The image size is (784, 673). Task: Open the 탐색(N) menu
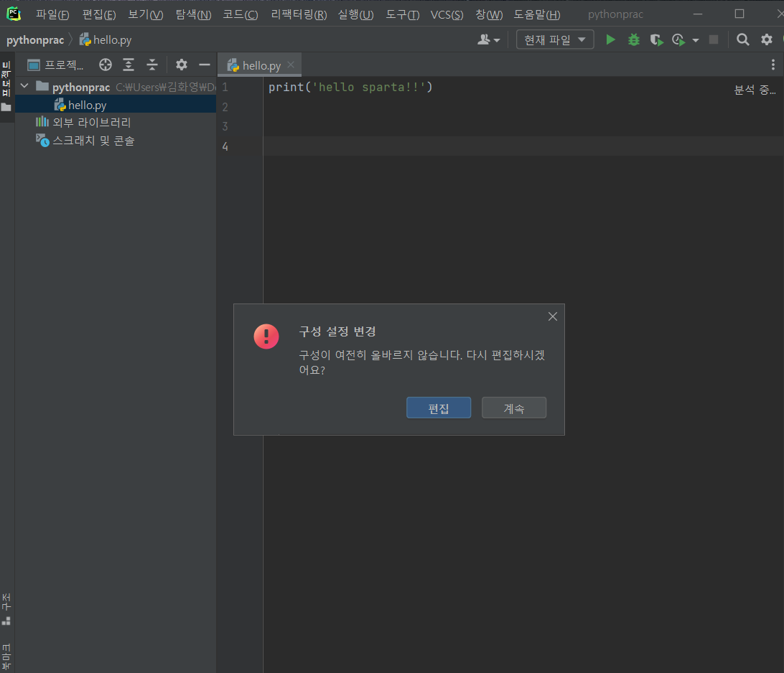[194, 14]
